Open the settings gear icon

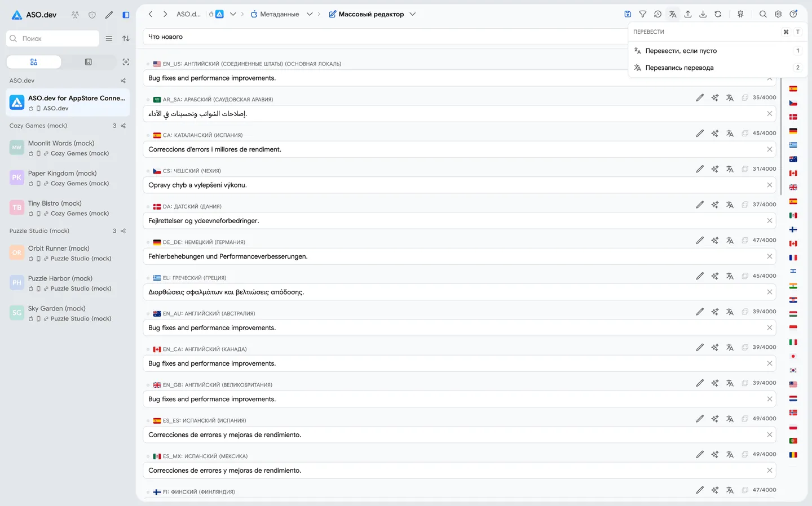(x=778, y=14)
